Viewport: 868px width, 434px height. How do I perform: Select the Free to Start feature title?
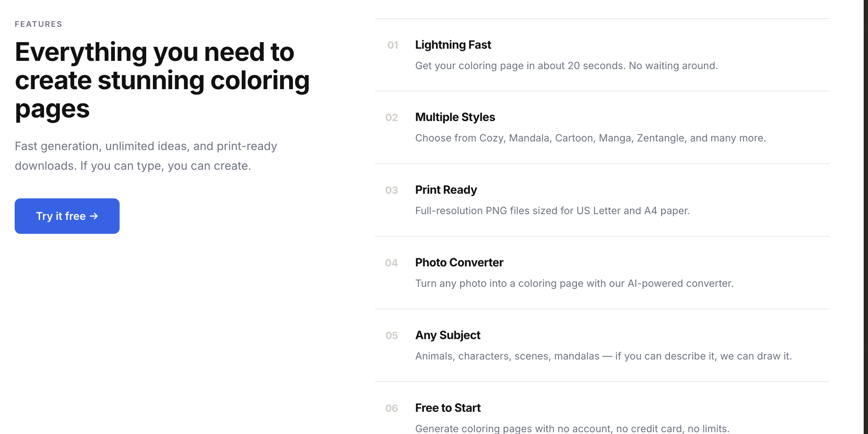(448, 408)
